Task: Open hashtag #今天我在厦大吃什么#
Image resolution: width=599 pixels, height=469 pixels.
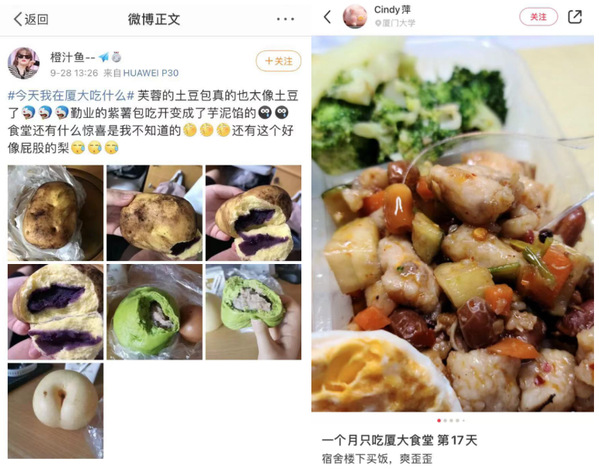Action: click(x=71, y=95)
